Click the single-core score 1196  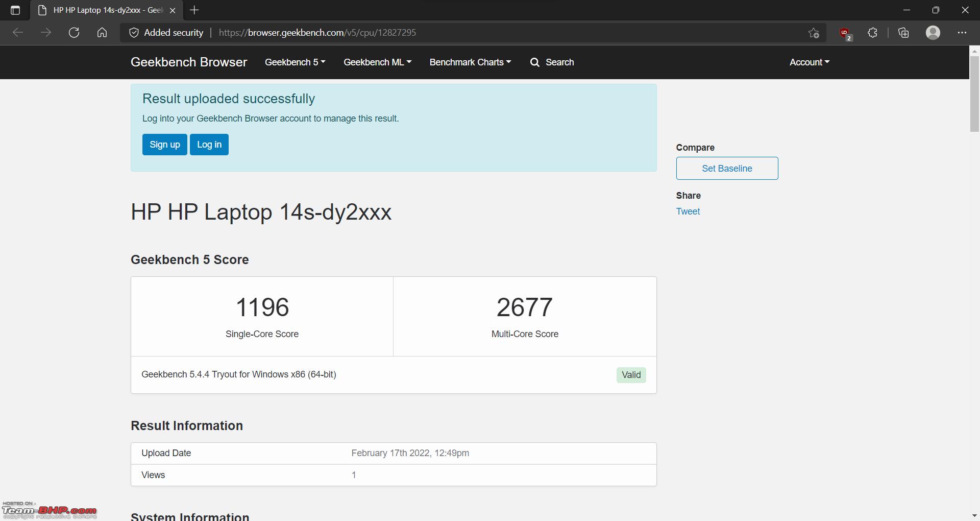(262, 307)
